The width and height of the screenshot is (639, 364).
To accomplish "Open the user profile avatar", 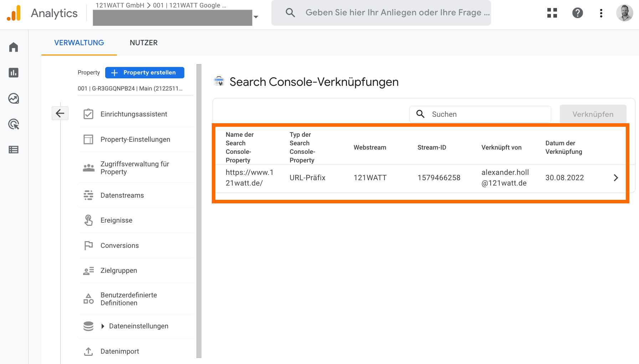I will [624, 13].
